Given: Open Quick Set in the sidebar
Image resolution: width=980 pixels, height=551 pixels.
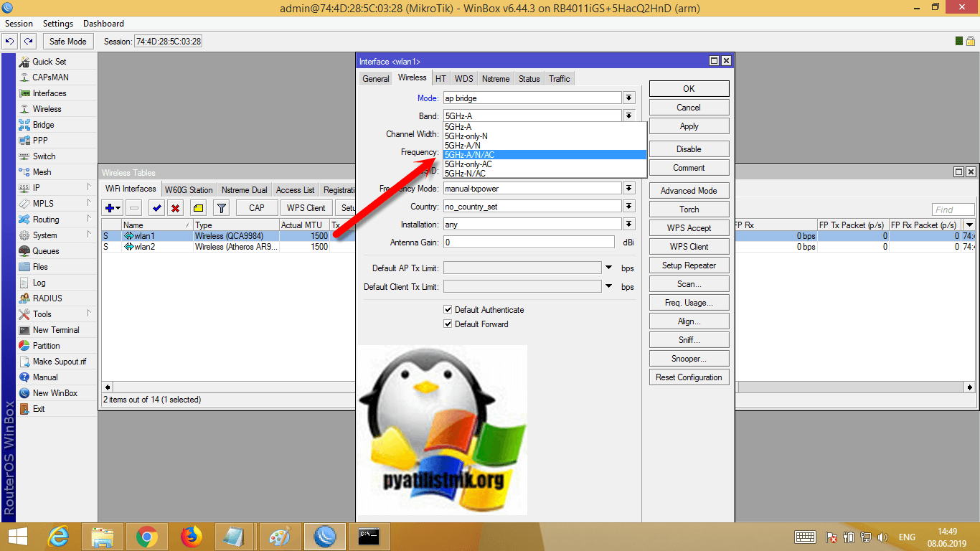Looking at the screenshot, I should (x=49, y=62).
